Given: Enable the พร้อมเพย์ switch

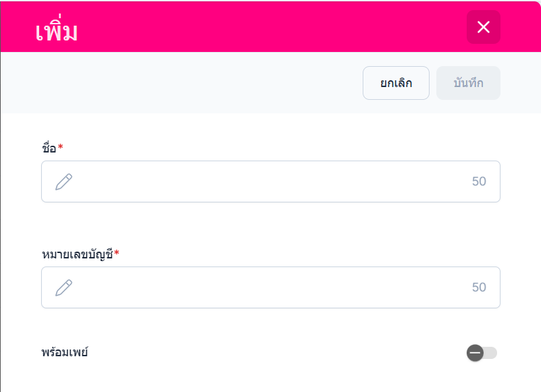Looking at the screenshot, I should [x=482, y=353].
